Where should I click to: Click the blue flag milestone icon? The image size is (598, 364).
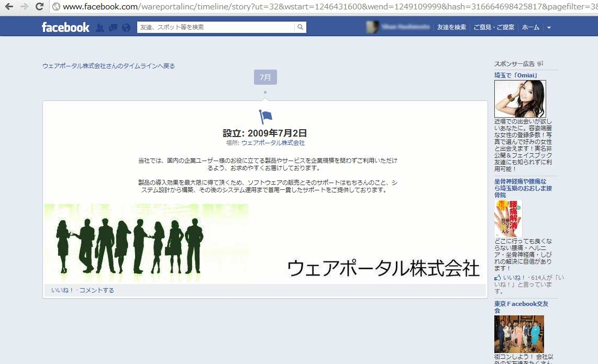pos(265,117)
